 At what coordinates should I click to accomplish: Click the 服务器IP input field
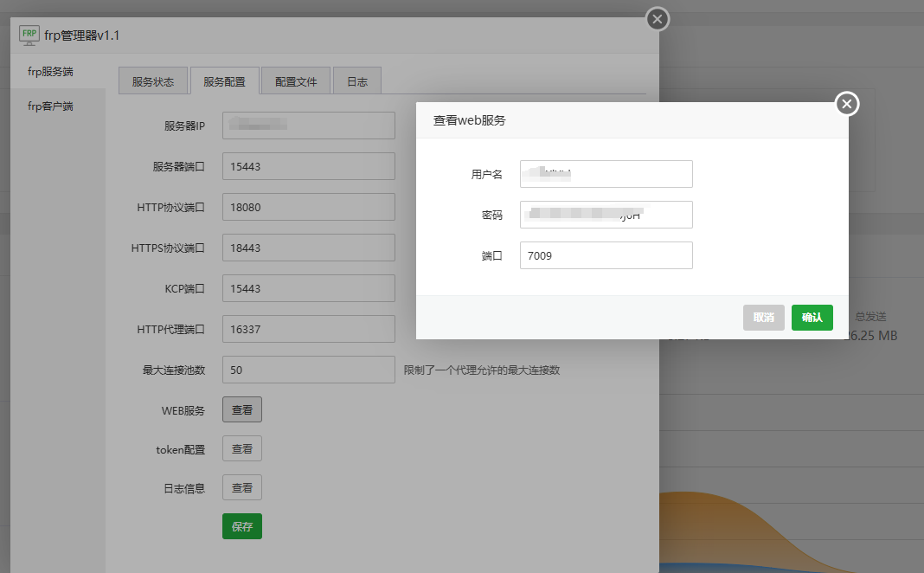(x=308, y=126)
